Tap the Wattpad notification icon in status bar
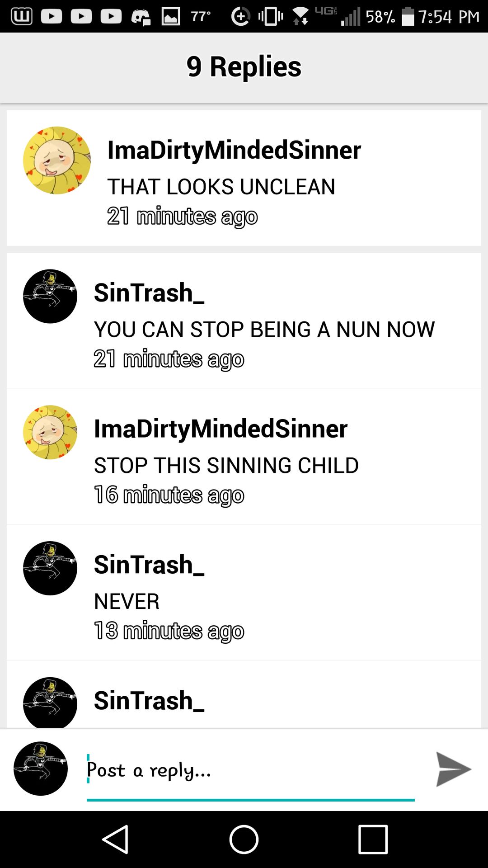488x868 pixels. pyautogui.click(x=21, y=17)
